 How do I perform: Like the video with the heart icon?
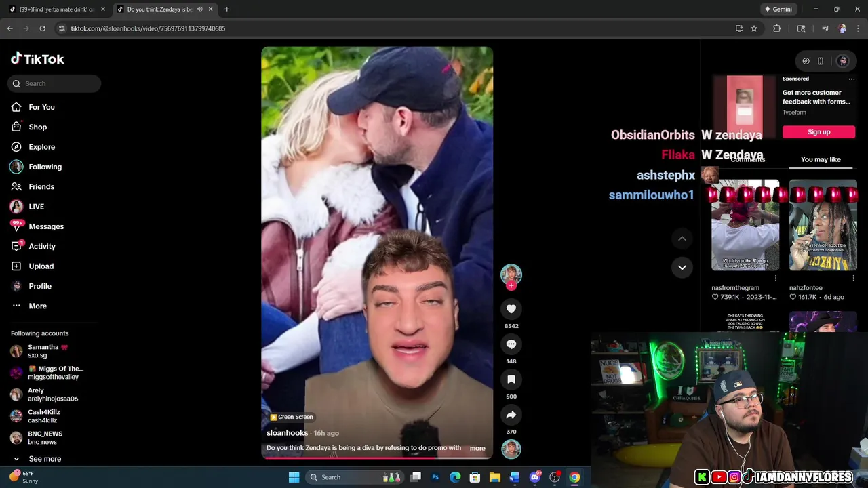511,309
